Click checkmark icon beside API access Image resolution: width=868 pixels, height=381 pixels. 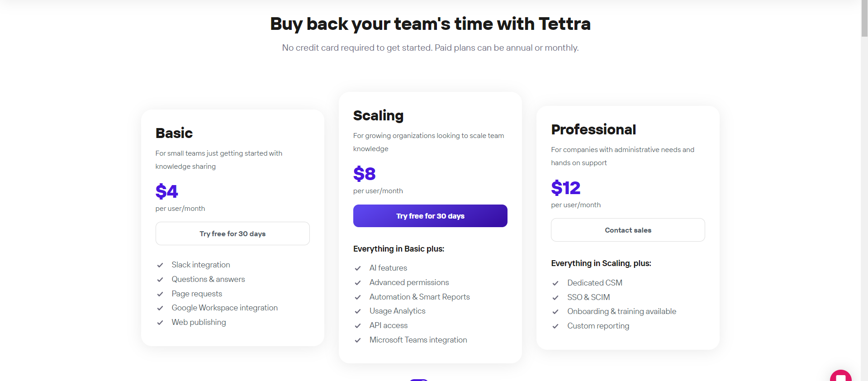click(358, 326)
